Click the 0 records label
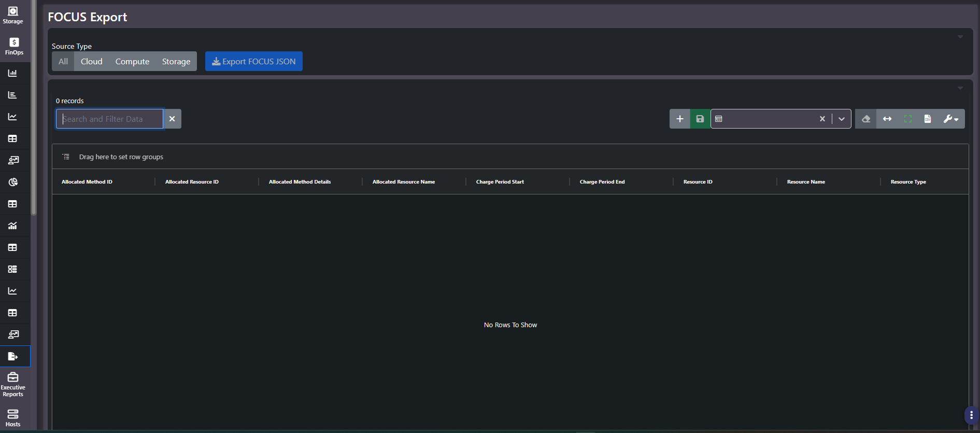Image resolution: width=980 pixels, height=433 pixels. pyautogui.click(x=69, y=101)
